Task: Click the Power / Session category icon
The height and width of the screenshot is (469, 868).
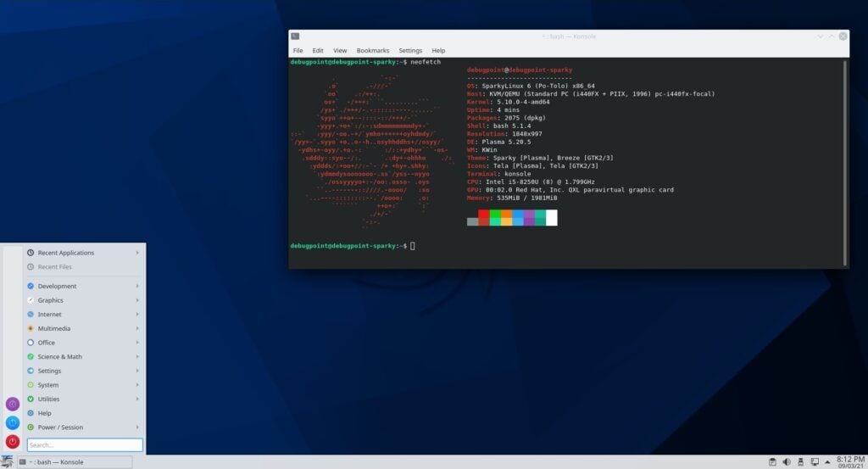Action: pyautogui.click(x=31, y=427)
